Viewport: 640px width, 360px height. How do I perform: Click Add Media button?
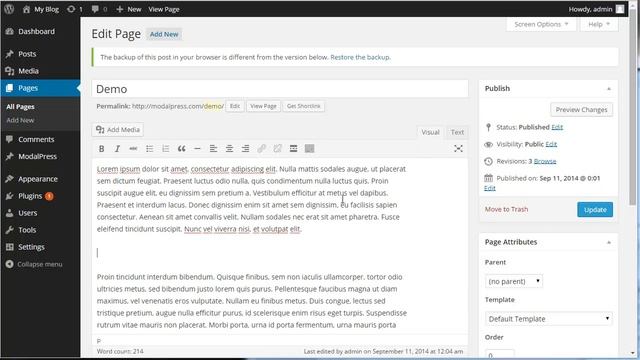118,130
